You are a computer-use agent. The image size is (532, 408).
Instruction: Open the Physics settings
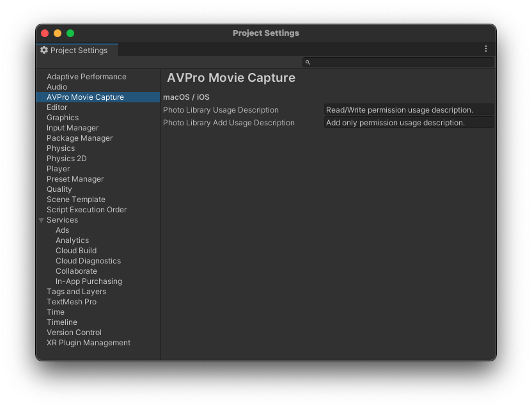pos(61,148)
